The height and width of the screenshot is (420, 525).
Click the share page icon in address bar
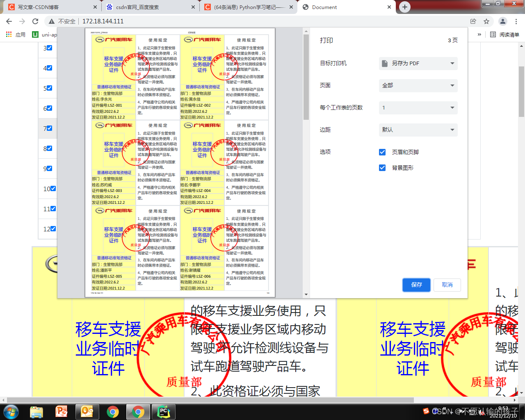(x=473, y=21)
